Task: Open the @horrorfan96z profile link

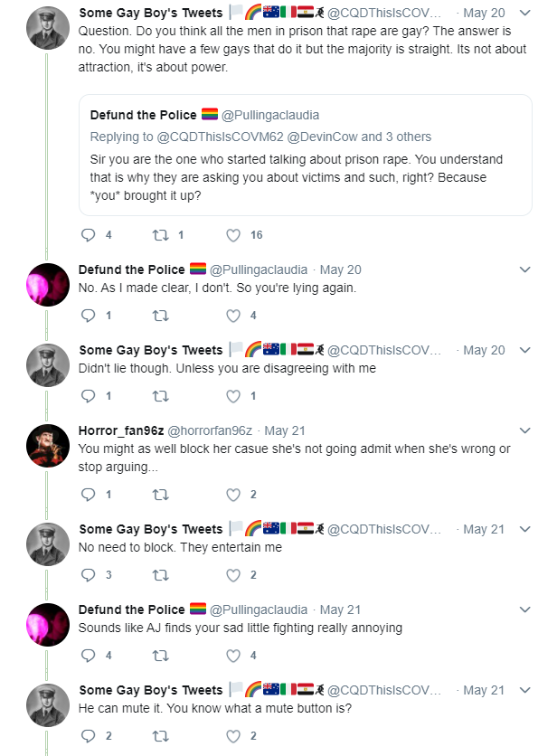Action: [x=209, y=430]
